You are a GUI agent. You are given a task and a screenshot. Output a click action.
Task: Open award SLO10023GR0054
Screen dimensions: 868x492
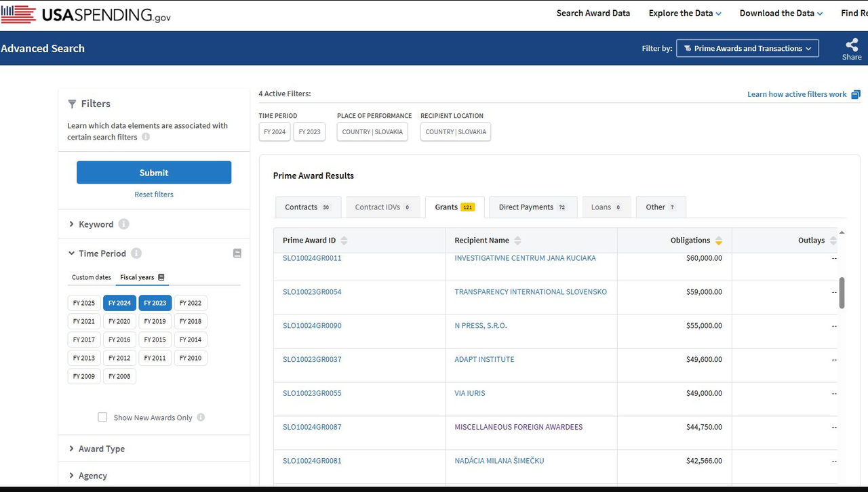coord(312,292)
